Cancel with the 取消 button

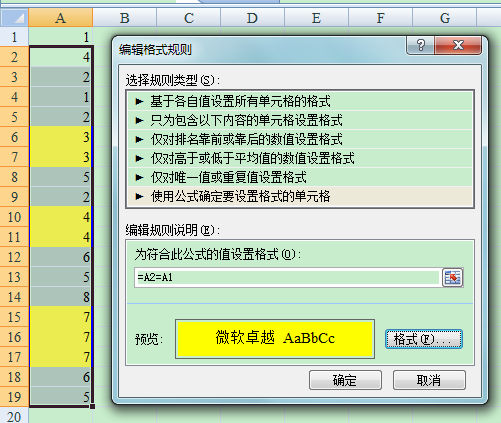coord(429,380)
